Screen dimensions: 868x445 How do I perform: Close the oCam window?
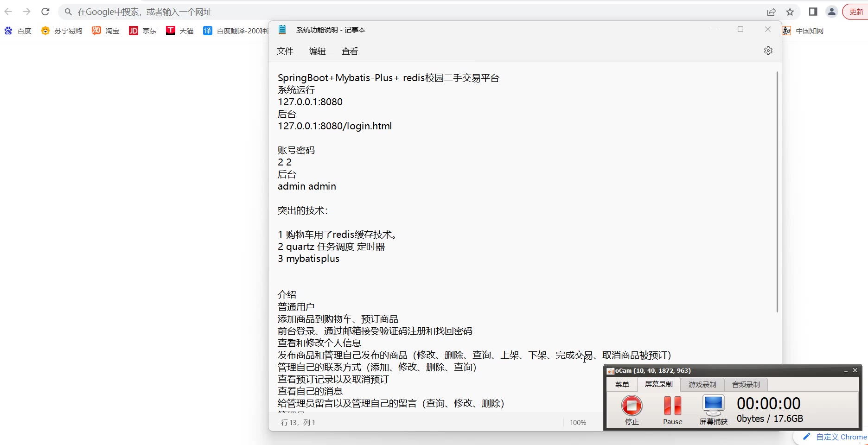click(855, 370)
